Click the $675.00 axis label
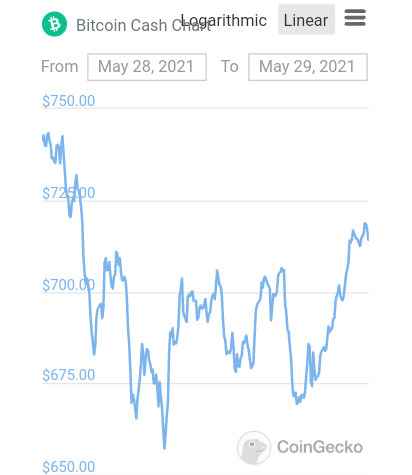This screenshot has width=412, height=475. [68, 375]
